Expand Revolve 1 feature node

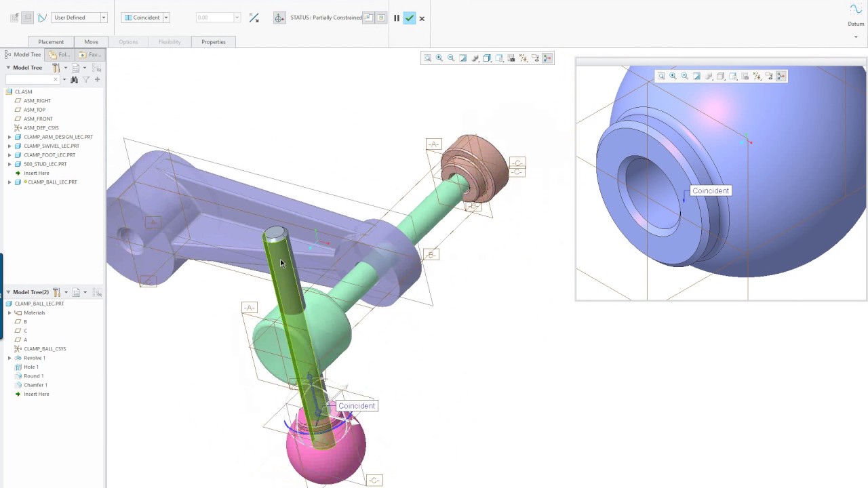coord(9,358)
